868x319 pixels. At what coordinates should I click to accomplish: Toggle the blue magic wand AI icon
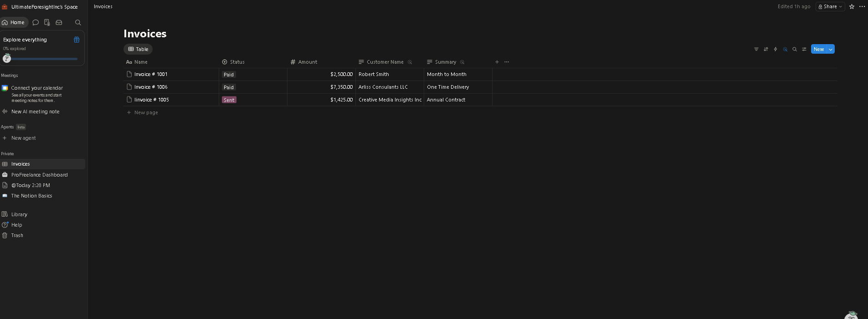point(785,49)
